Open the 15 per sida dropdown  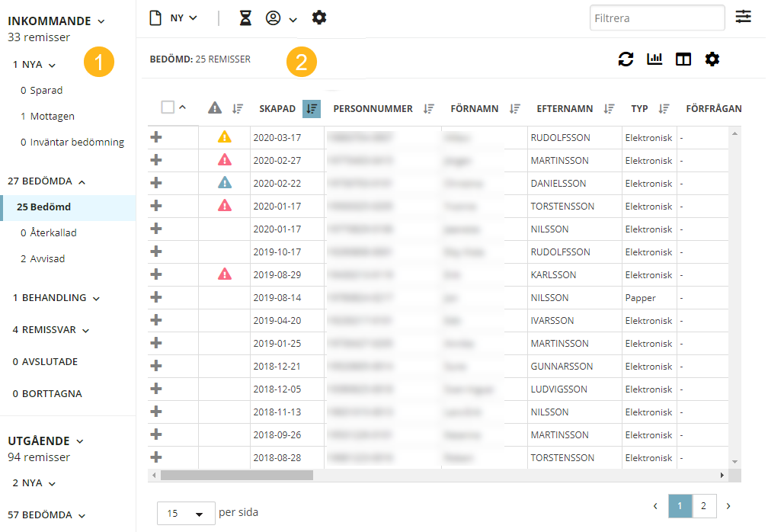click(x=185, y=514)
